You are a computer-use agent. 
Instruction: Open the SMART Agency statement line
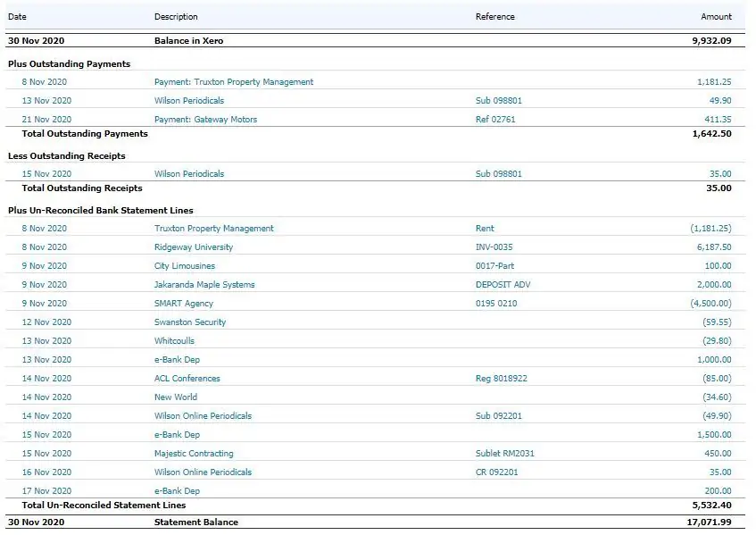pos(184,304)
